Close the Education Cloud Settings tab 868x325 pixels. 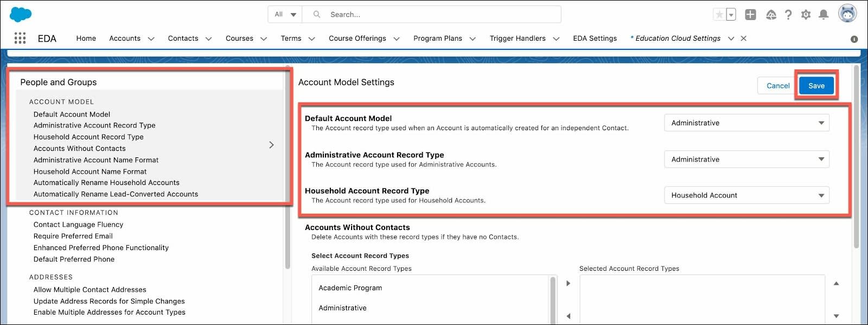click(x=744, y=39)
